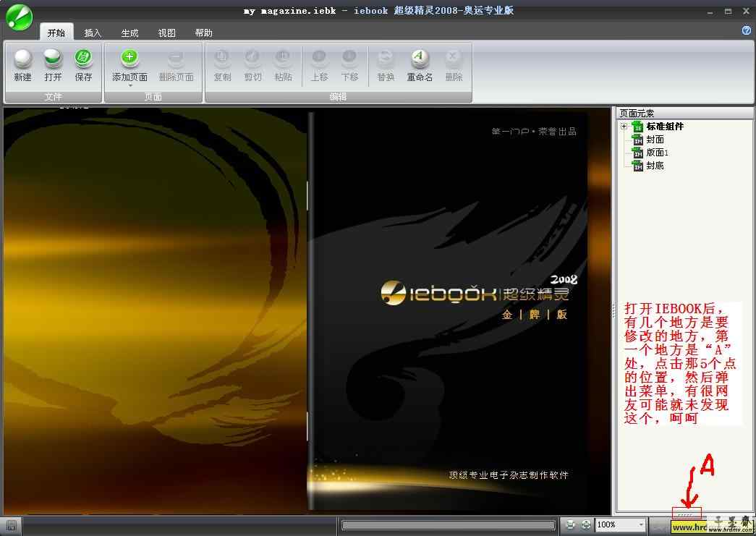The width and height of the screenshot is (756, 536).
Task: Open help via blue question mark icon
Action: point(747,30)
